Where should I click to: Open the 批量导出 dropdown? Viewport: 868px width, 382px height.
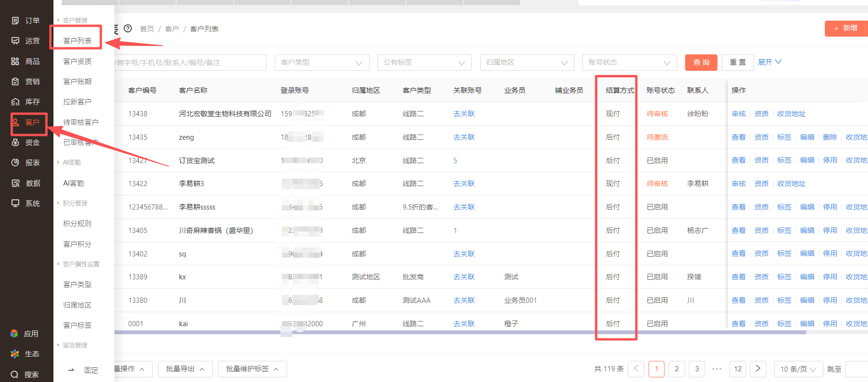click(185, 369)
